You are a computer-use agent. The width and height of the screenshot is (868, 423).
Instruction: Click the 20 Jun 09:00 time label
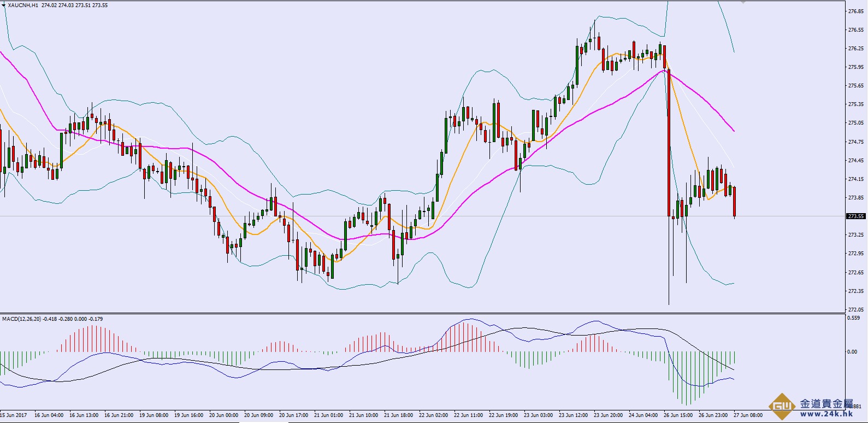258,415
